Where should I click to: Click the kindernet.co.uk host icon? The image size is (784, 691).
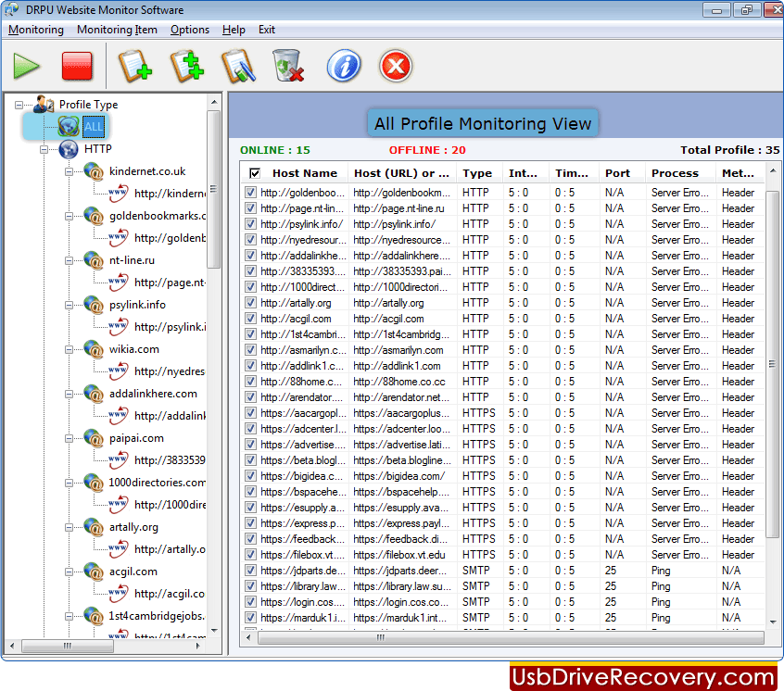click(94, 171)
